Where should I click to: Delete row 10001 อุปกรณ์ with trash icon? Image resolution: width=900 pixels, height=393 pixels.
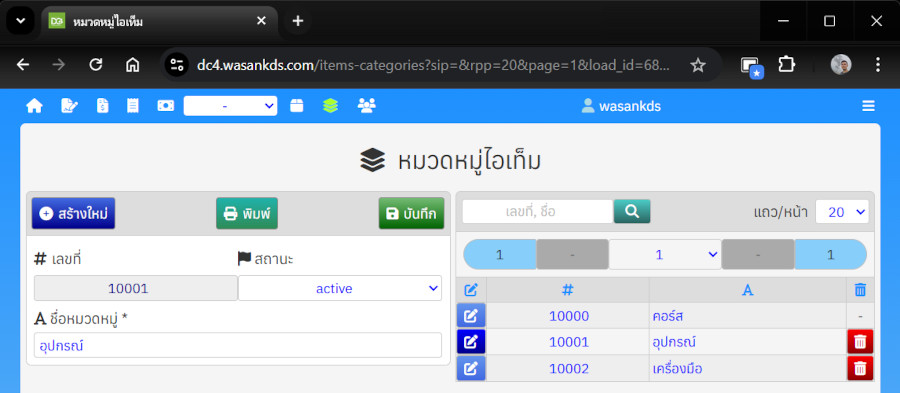click(x=860, y=342)
